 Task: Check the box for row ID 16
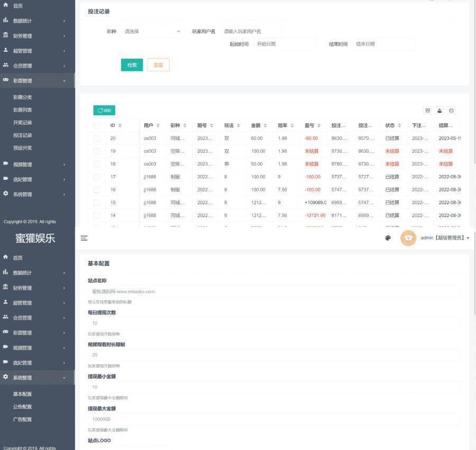click(x=97, y=190)
